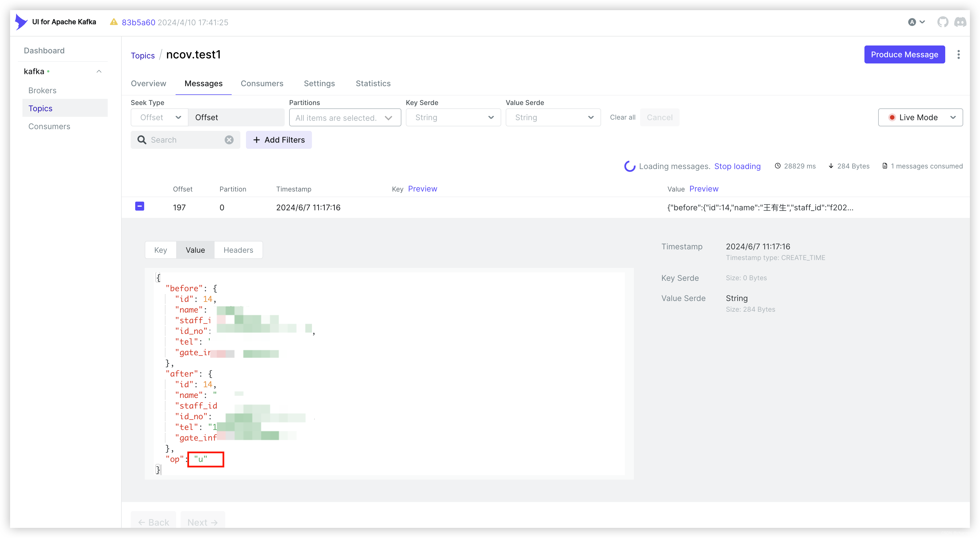Open the three-dot topic actions menu
Image resolution: width=980 pixels, height=538 pixels.
click(x=958, y=54)
